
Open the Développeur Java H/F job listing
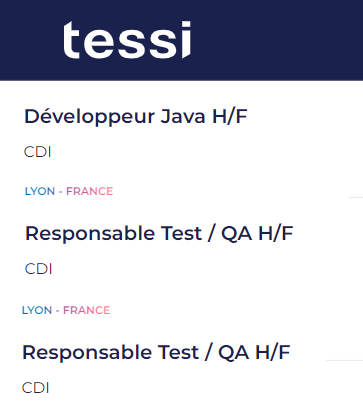pyautogui.click(x=136, y=117)
